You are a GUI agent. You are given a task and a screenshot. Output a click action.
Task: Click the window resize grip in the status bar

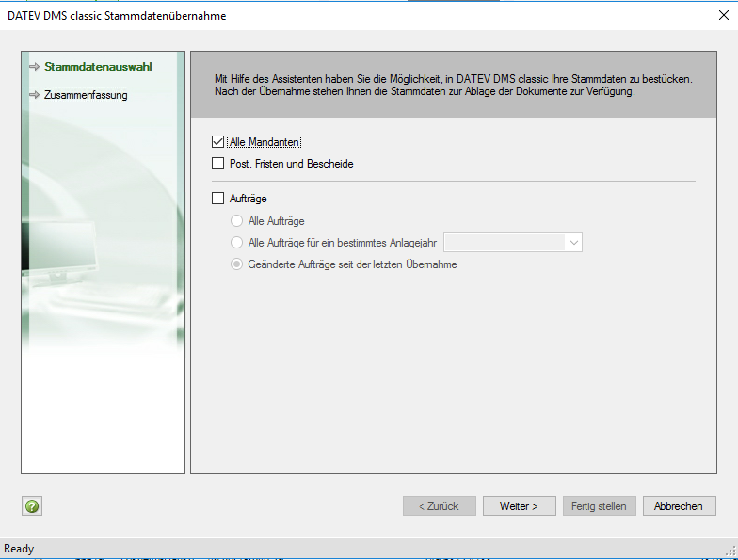click(x=732, y=552)
